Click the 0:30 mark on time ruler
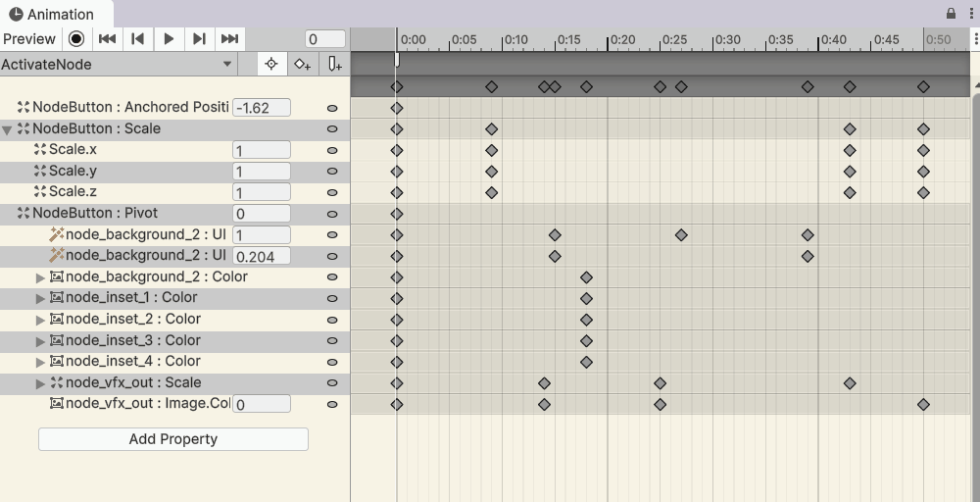The height and width of the screenshot is (502, 980). click(x=727, y=40)
